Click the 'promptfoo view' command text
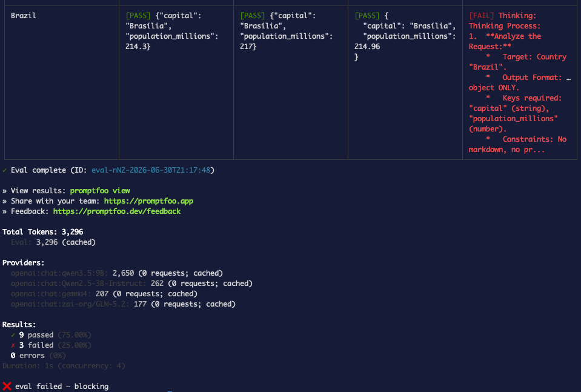 (100, 190)
